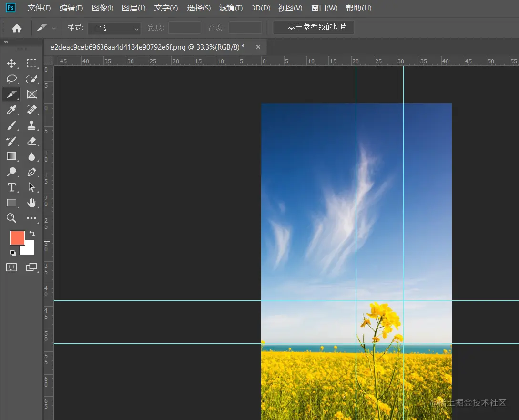Click the 宽度 width input field
The height and width of the screenshot is (420, 519).
pos(184,28)
